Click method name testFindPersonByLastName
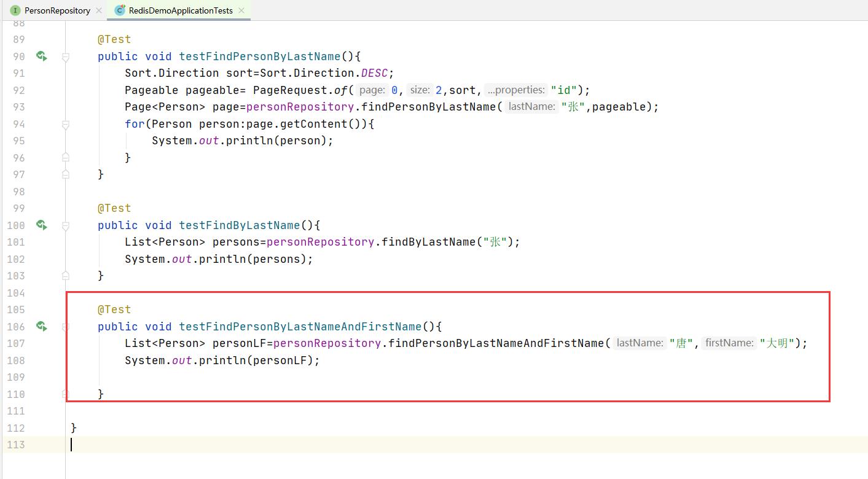 click(259, 56)
